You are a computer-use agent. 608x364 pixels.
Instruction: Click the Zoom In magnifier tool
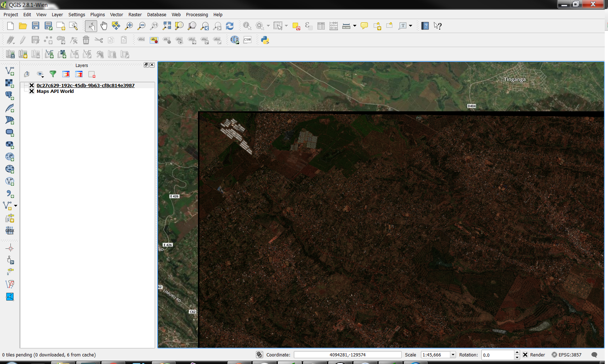click(129, 26)
